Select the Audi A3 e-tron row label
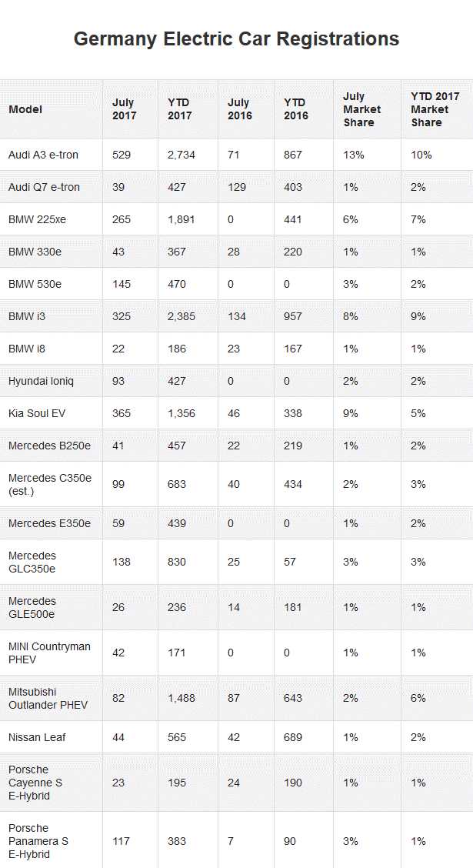Viewport: 473px width, 868px height. pos(43,155)
